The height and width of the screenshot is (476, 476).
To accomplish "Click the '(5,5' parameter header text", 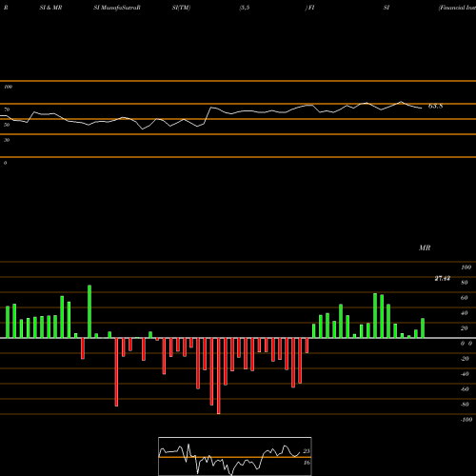I will tap(245, 8).
